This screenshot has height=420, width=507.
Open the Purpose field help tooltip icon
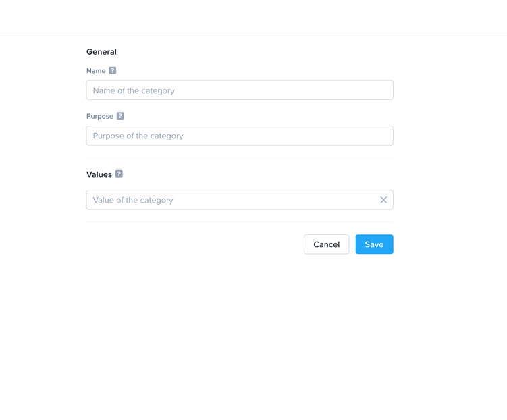coord(120,116)
